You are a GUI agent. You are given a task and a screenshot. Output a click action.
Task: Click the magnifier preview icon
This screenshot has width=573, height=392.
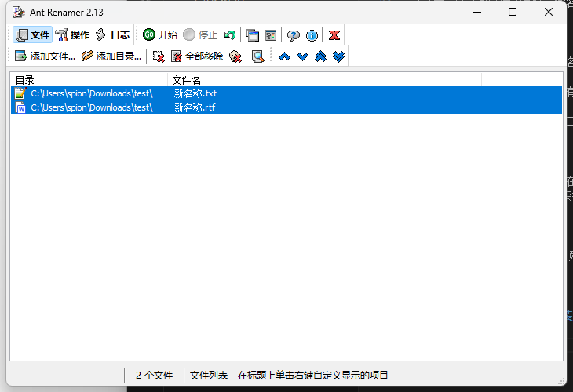257,56
